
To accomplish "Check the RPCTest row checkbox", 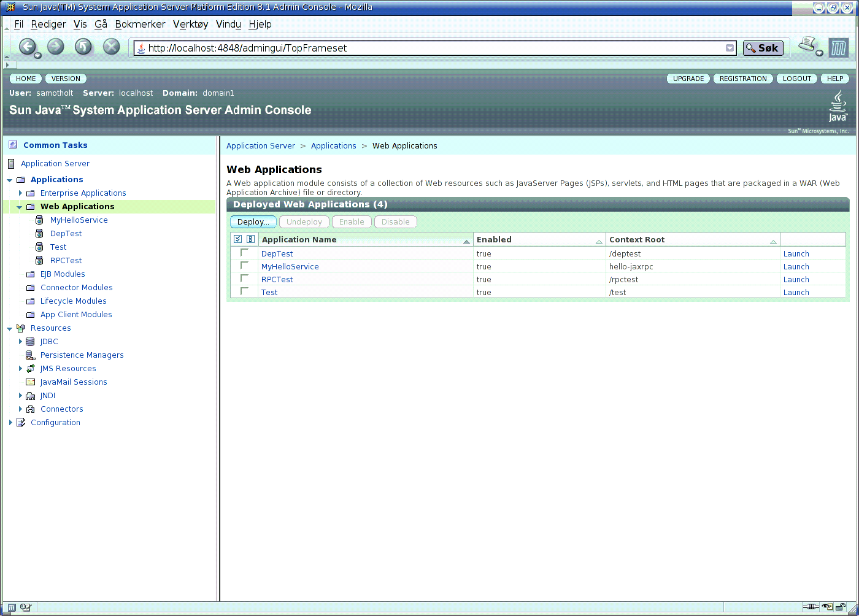I will tap(244, 279).
